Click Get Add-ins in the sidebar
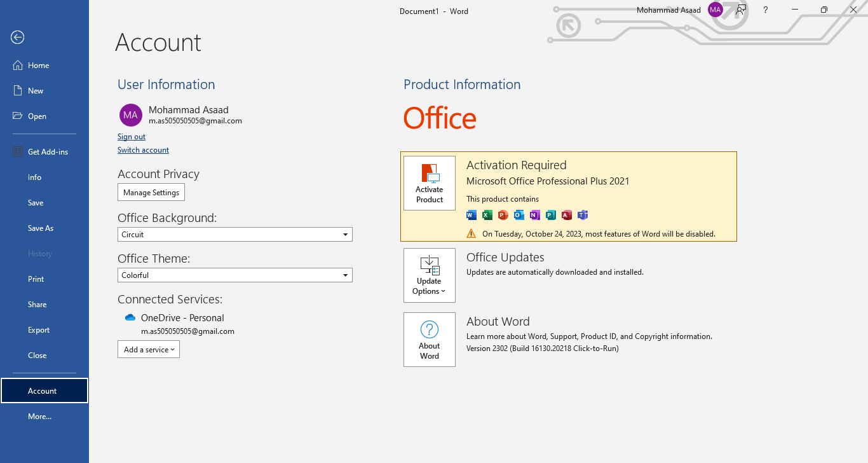868x463 pixels. (44, 152)
